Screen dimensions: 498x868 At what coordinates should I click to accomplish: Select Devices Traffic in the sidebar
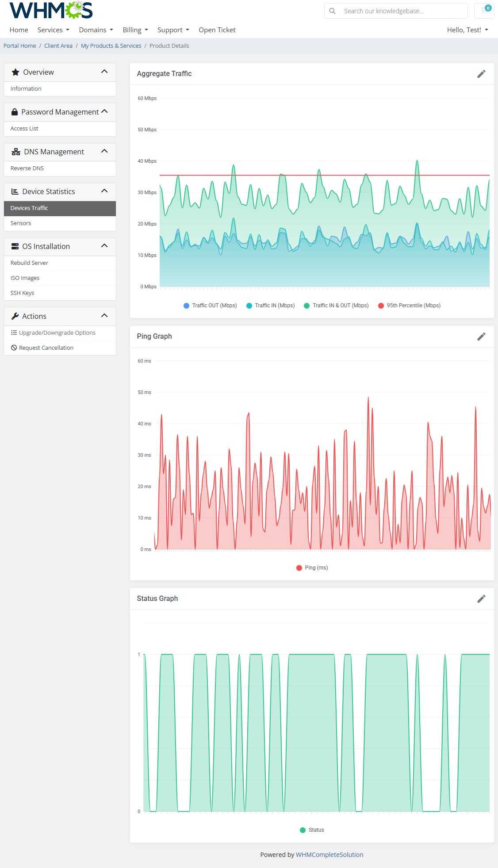coord(60,208)
